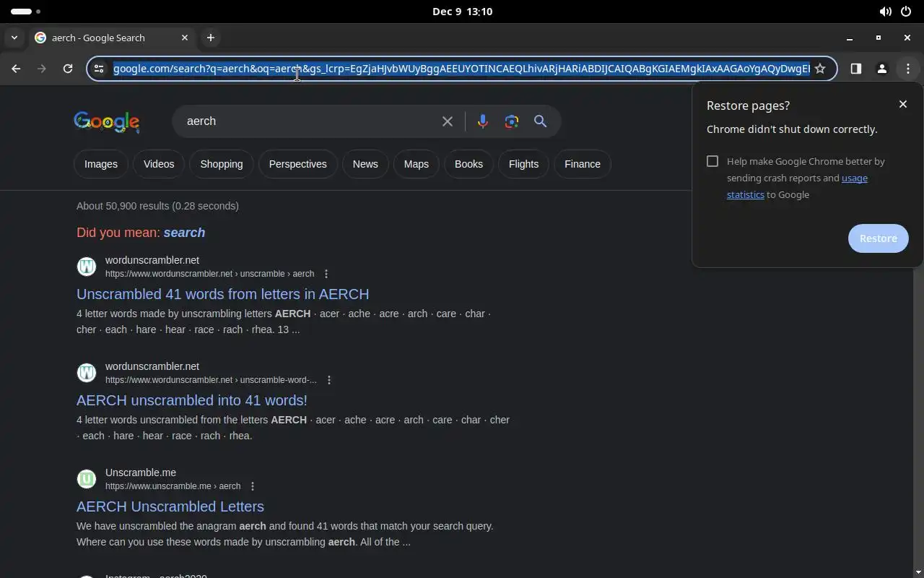The width and height of the screenshot is (924, 578).
Task: Search by image with Google Lens
Action: coord(512,121)
